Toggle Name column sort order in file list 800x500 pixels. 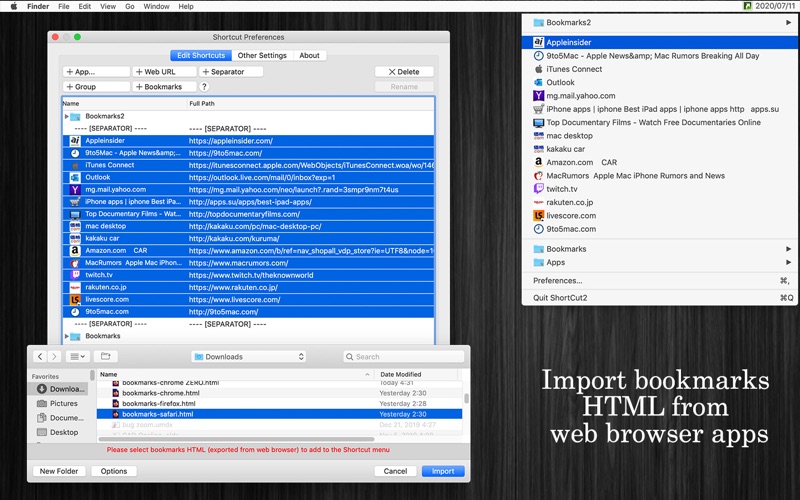[235, 374]
